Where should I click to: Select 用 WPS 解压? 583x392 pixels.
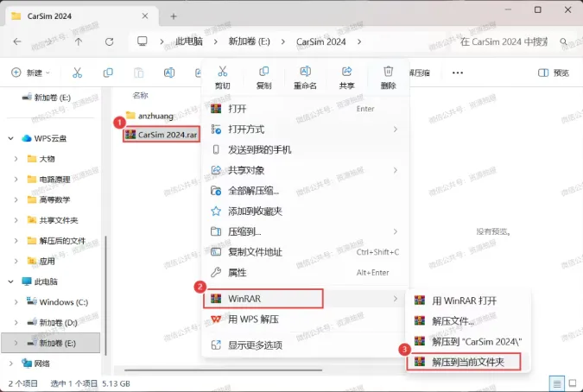tap(305, 319)
